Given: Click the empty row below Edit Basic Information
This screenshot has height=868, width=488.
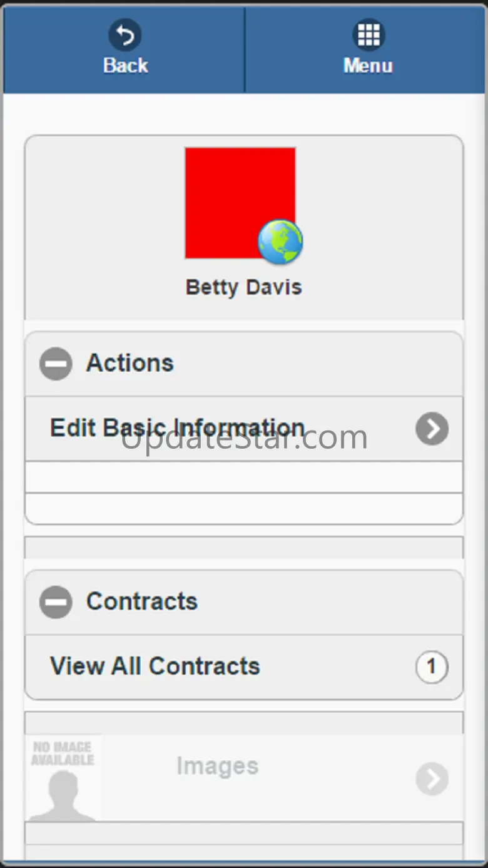Looking at the screenshot, I should [x=244, y=477].
